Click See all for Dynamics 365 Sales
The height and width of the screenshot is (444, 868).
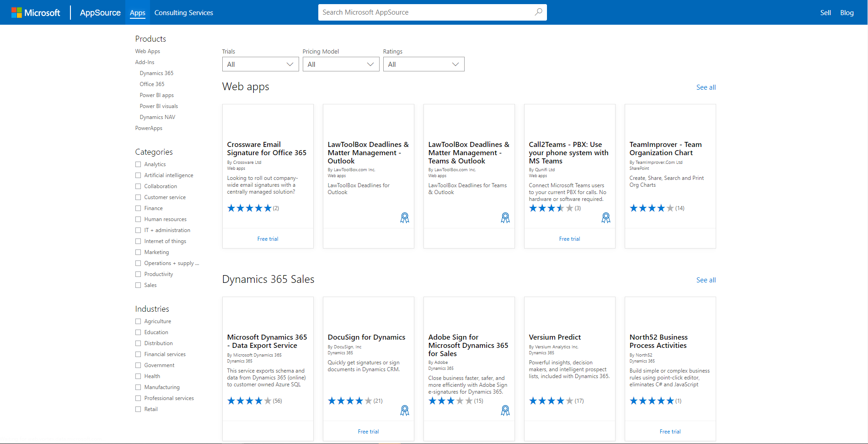click(x=706, y=280)
